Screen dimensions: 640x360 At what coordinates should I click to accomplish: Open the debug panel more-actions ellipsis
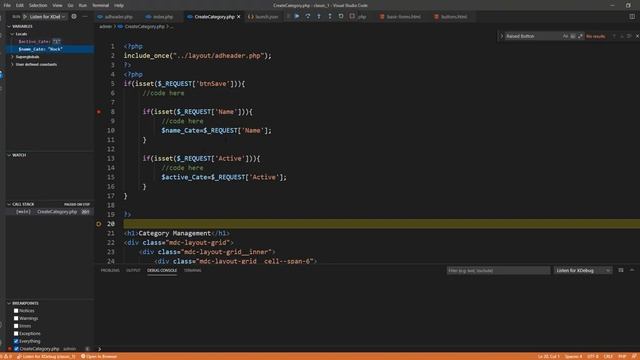tap(85, 17)
